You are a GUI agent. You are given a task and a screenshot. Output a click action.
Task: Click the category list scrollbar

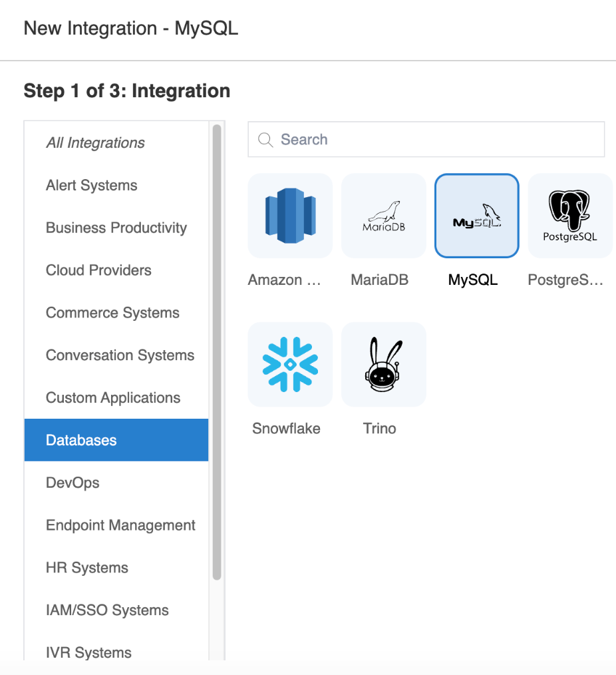217,352
